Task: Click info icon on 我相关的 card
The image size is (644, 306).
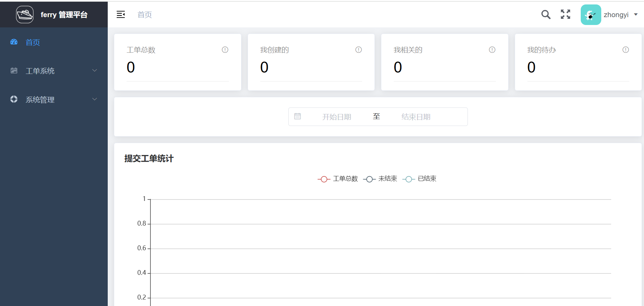Action: click(492, 50)
